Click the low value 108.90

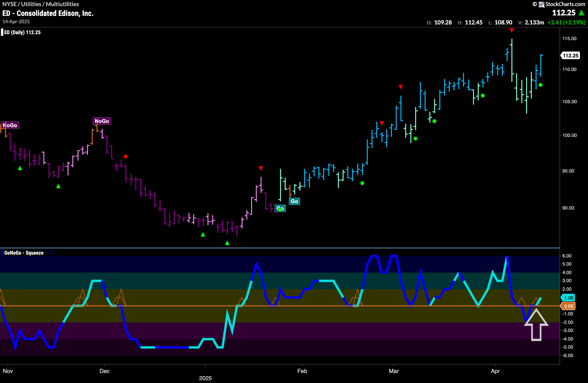503,23
